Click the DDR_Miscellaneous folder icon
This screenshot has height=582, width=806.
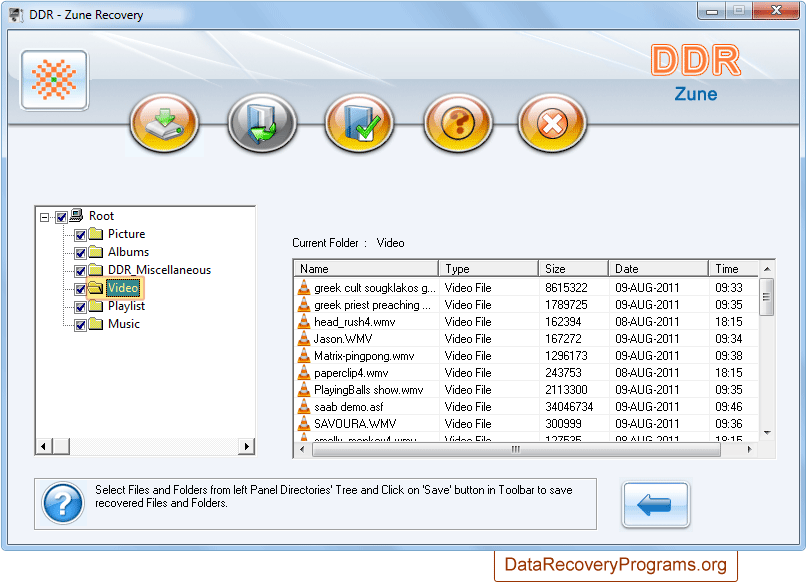(96, 270)
